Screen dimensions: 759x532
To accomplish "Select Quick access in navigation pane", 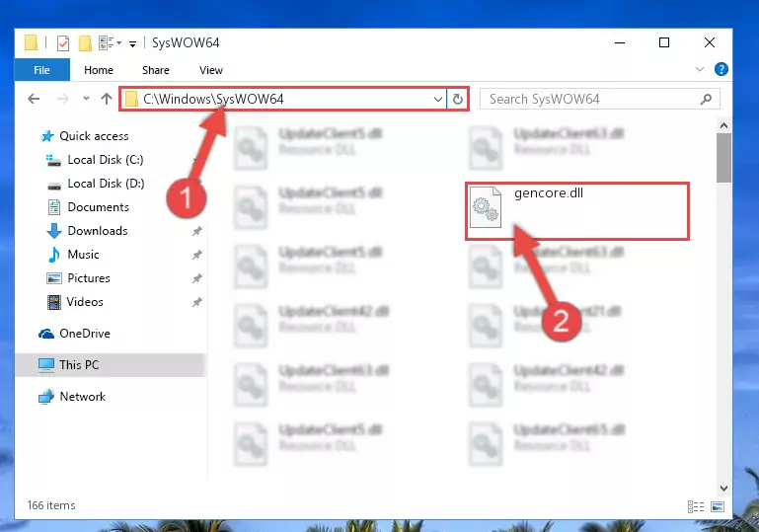I will pyautogui.click(x=94, y=136).
